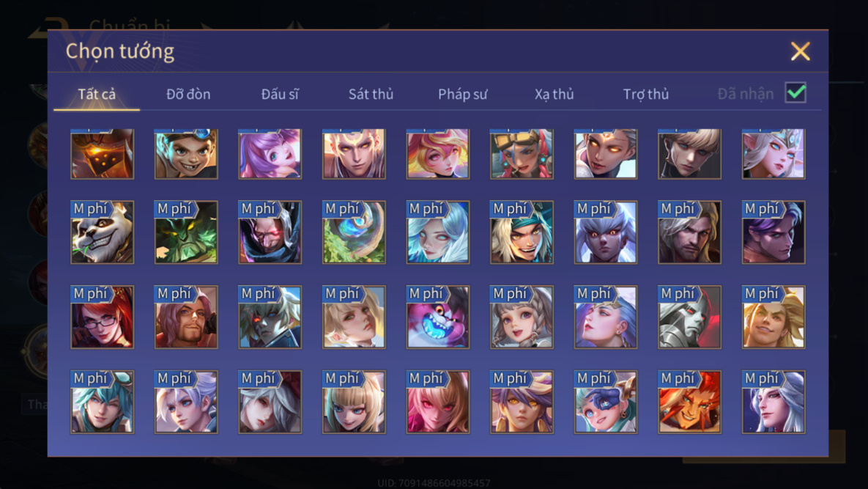Pick the green forest monster hero
Screen dimensions: 868x489
pos(186,232)
